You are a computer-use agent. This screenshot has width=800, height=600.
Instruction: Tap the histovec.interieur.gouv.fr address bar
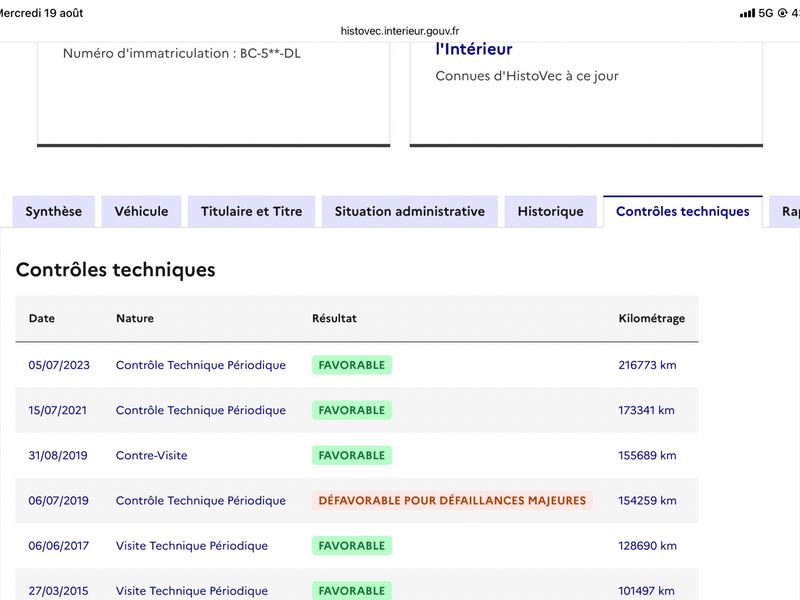[400, 31]
